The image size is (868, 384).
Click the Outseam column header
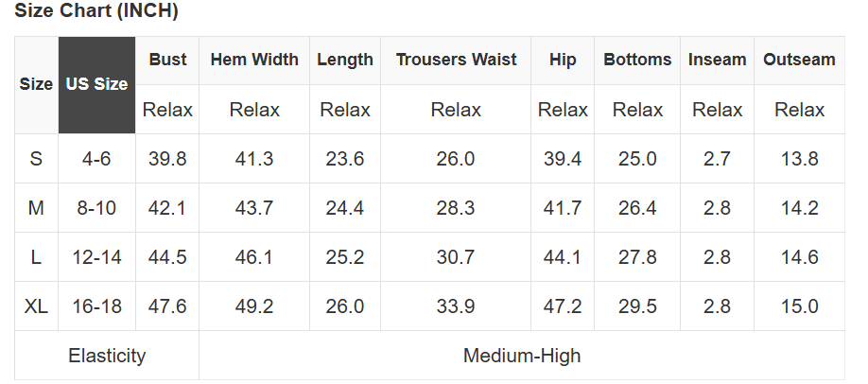pyautogui.click(x=799, y=60)
